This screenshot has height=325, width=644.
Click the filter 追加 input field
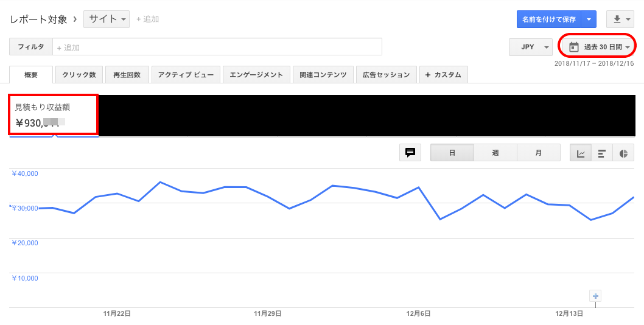tap(217, 47)
